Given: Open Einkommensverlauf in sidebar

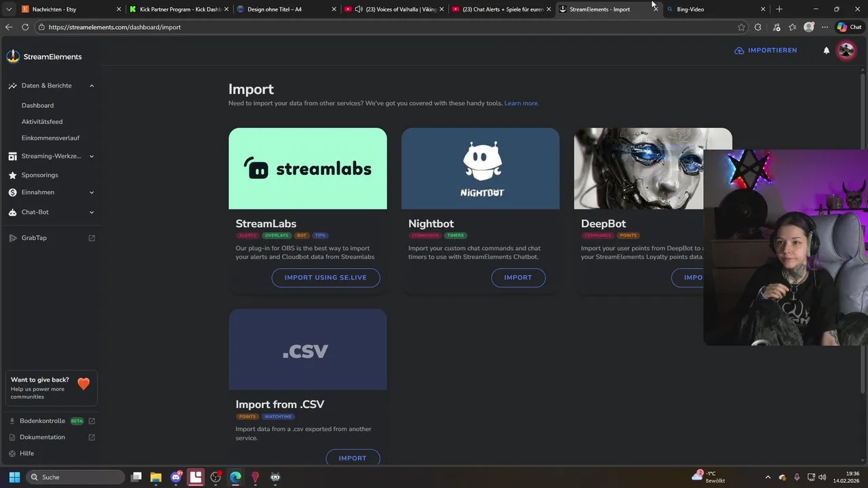Looking at the screenshot, I should pos(50,138).
